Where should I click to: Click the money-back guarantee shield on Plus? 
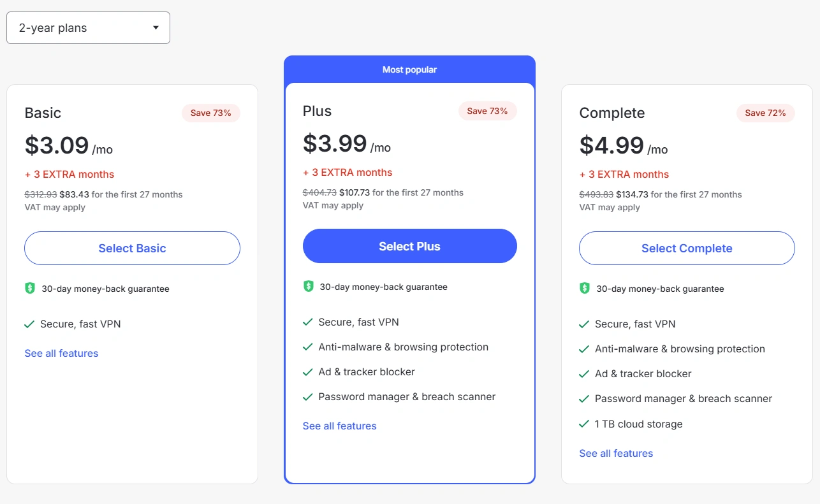pos(307,286)
